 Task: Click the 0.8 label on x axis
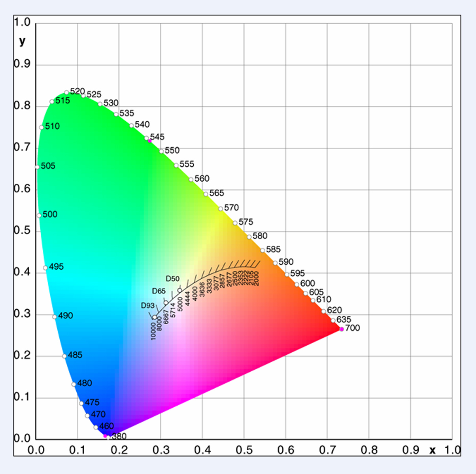click(x=369, y=450)
